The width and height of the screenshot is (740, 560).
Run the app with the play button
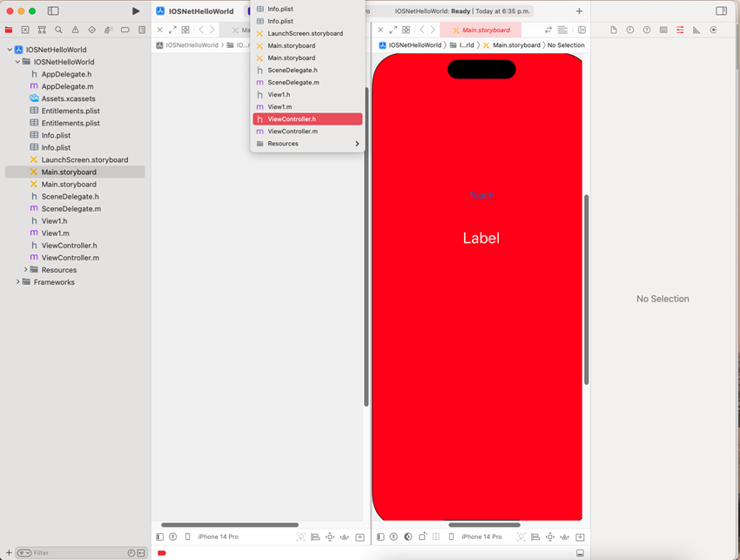click(x=136, y=11)
